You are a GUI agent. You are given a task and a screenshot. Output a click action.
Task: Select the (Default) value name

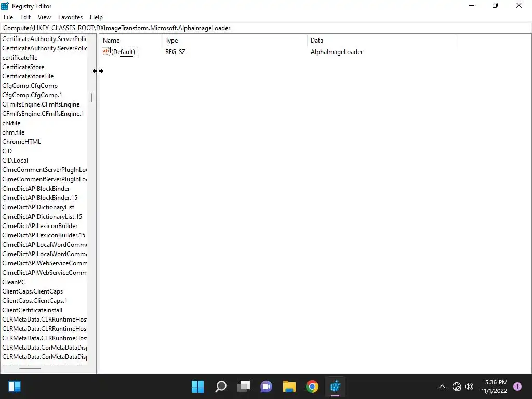124,52
